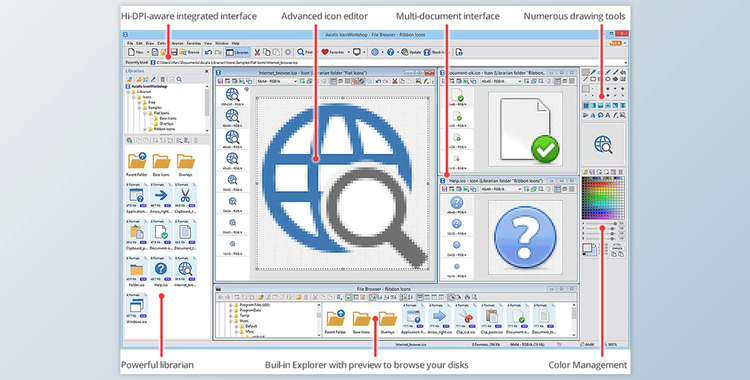Click the File Browser thumbnails vertical scrollbar
The width and height of the screenshot is (750, 380).
[x=574, y=319]
